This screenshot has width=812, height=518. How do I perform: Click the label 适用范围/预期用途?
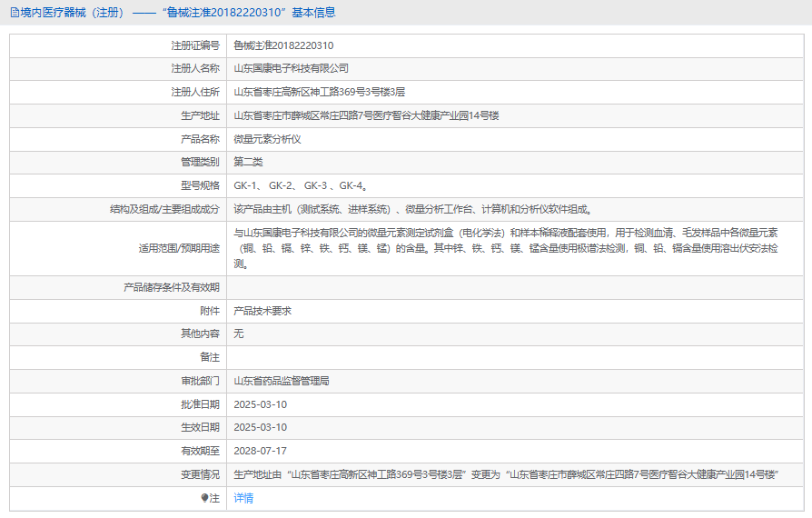(179, 249)
